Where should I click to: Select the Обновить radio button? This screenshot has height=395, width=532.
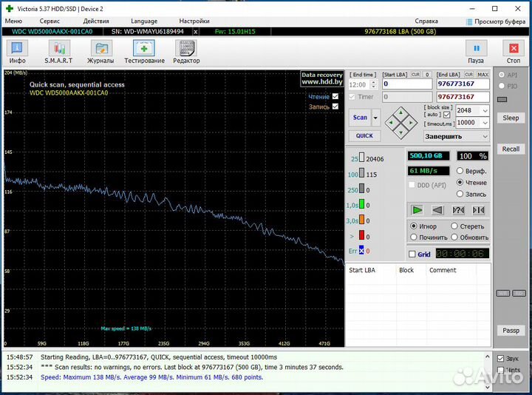(x=454, y=237)
